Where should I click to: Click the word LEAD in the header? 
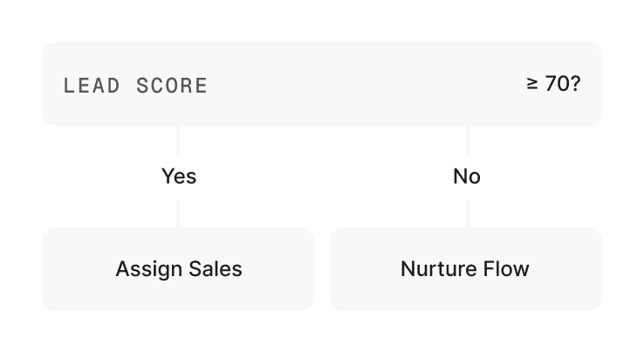pyautogui.click(x=92, y=86)
